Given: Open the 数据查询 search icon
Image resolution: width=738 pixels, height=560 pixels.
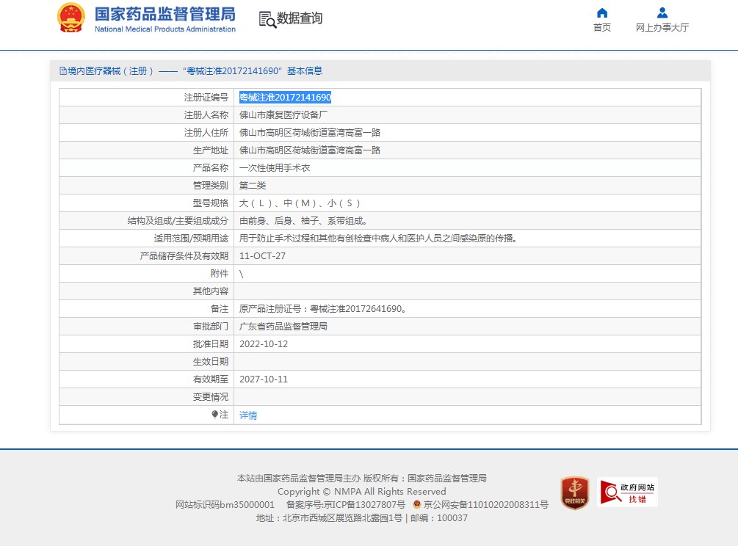Looking at the screenshot, I should [x=267, y=19].
